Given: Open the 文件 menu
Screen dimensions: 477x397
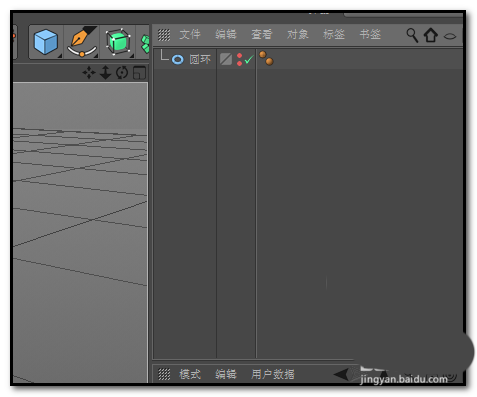Looking at the screenshot, I should coord(190,35).
